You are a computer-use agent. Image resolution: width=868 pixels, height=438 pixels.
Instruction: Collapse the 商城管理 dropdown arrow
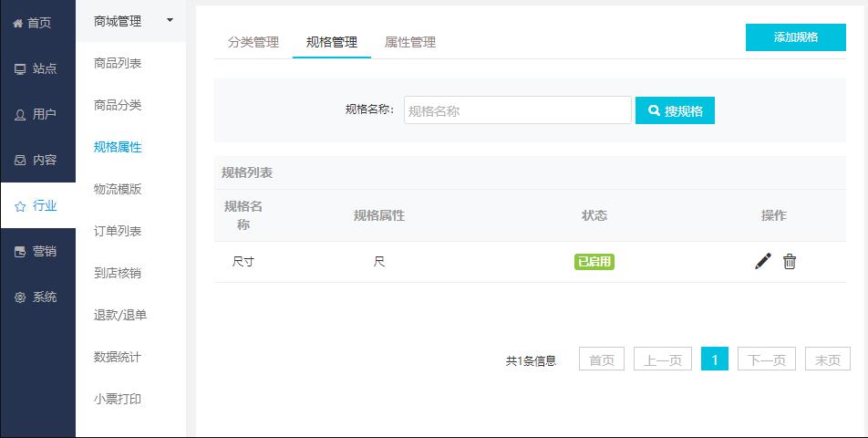pyautogui.click(x=170, y=20)
